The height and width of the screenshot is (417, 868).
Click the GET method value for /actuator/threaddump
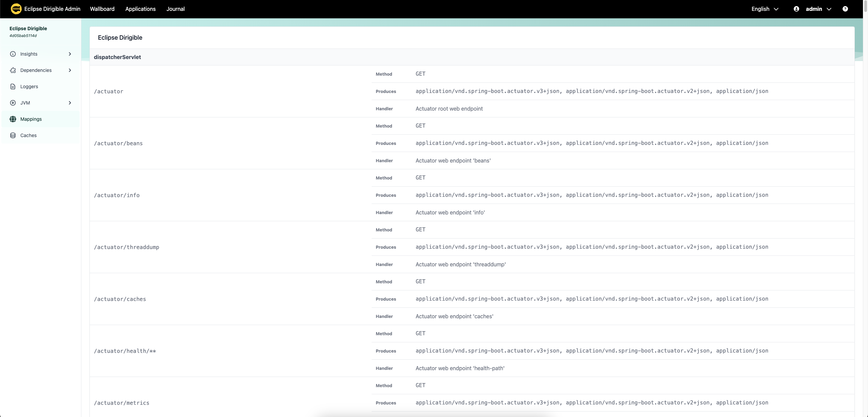(x=420, y=230)
